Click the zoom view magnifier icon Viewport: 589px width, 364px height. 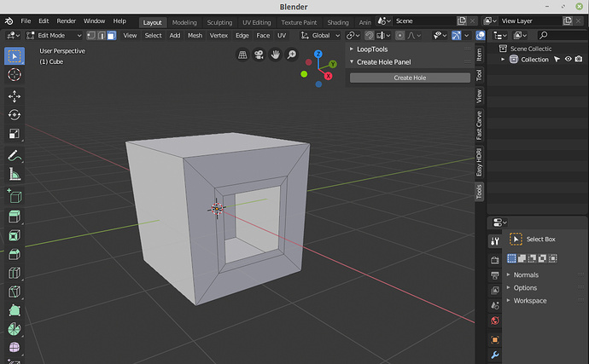291,55
